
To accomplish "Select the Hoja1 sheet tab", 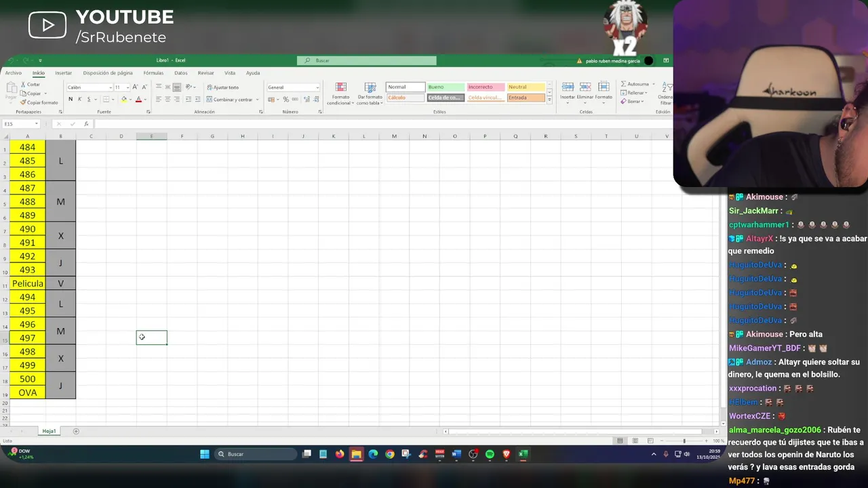I will (49, 431).
